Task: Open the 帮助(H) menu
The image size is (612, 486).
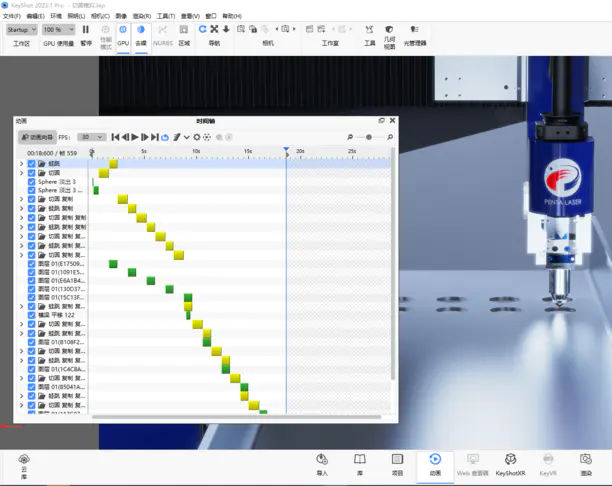Action: 231,16
